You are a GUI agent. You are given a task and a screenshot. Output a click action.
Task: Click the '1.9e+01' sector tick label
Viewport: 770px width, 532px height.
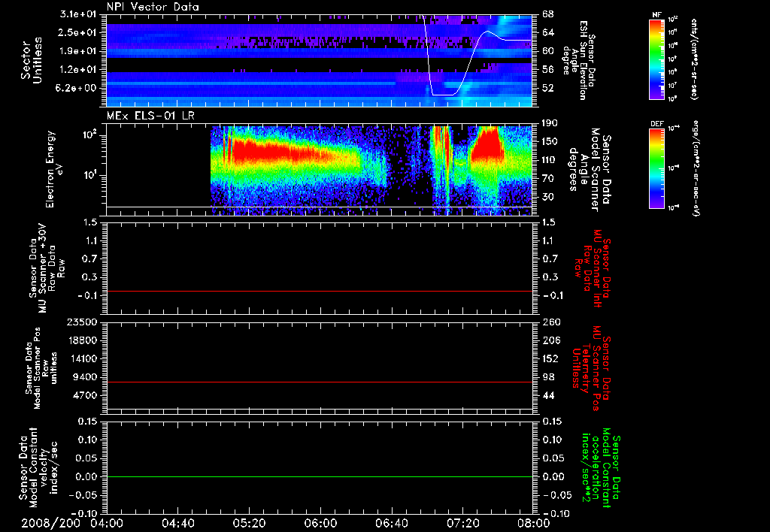[78, 51]
